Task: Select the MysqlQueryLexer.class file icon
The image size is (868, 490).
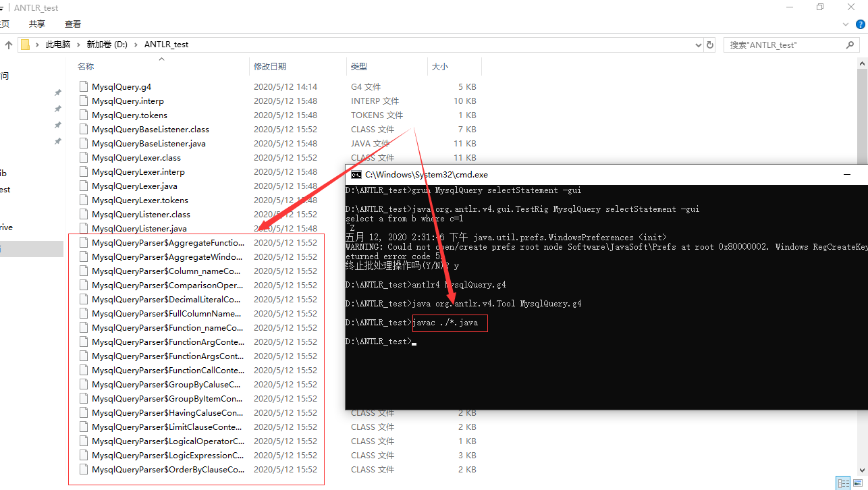Action: (84, 157)
